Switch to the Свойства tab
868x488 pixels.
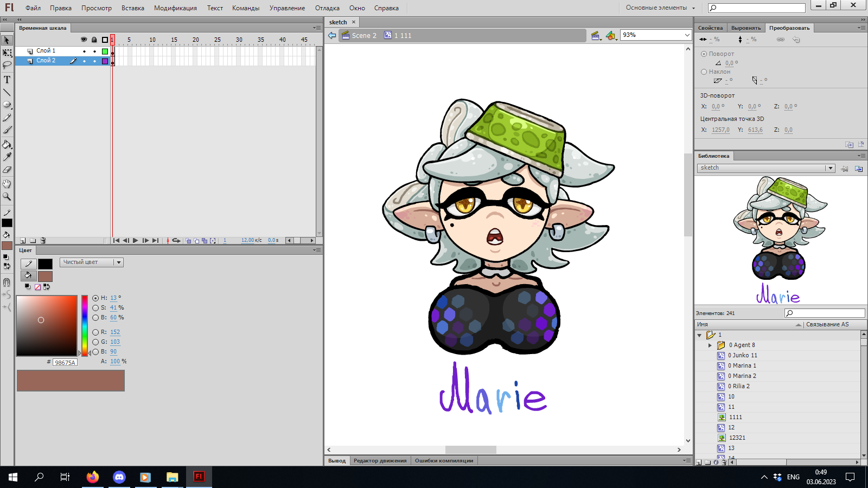coord(710,28)
